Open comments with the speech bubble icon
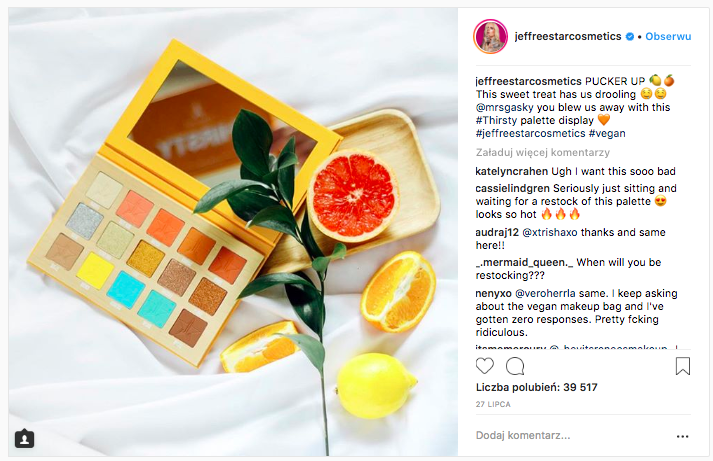The width and height of the screenshot is (713, 461). (515, 366)
